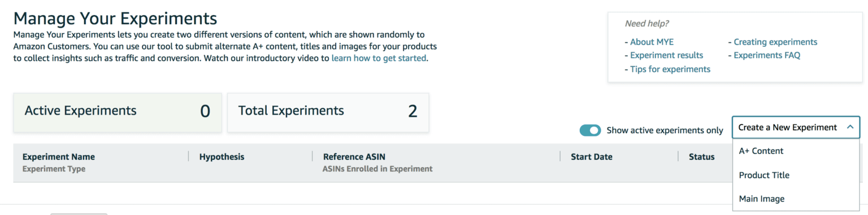Click the Hypothesis column header
The width and height of the screenshot is (868, 215).
222,157
